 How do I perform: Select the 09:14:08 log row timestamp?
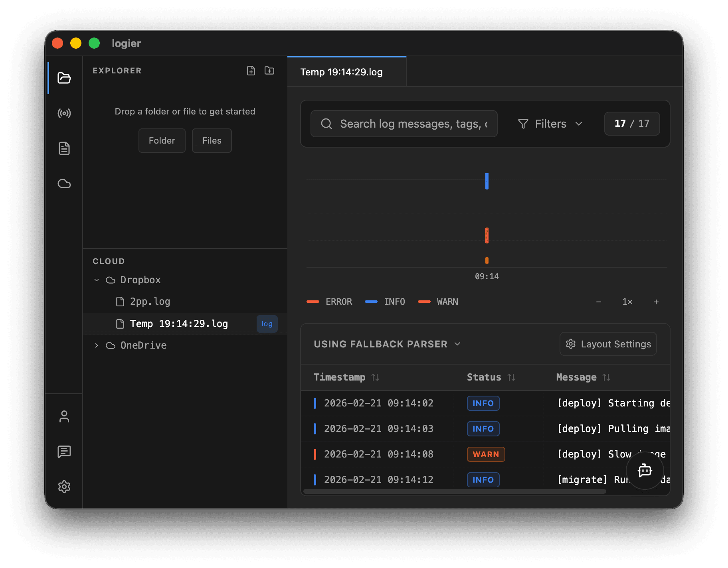pyautogui.click(x=378, y=454)
